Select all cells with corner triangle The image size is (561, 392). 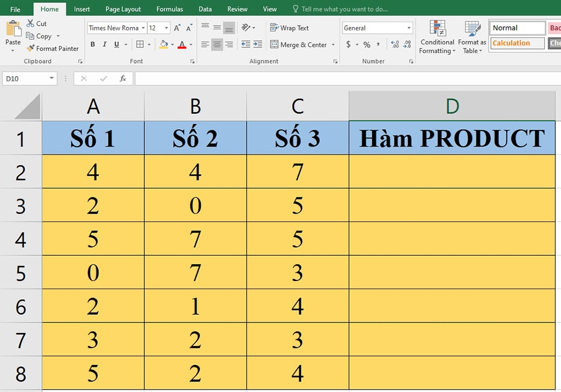[x=27, y=106]
